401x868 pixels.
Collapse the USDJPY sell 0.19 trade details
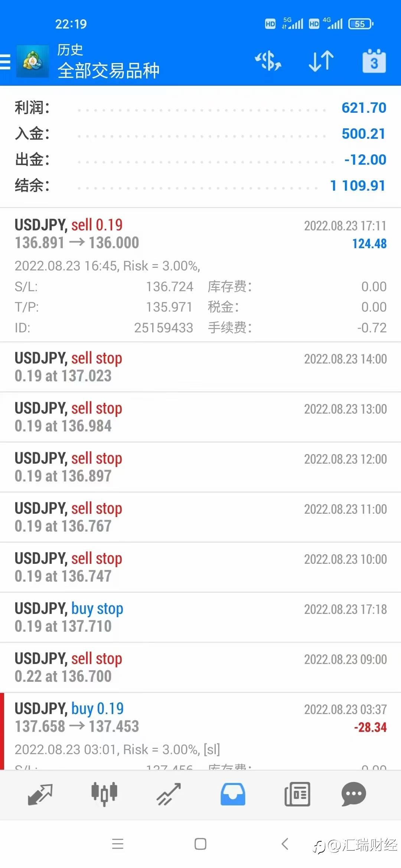click(200, 234)
